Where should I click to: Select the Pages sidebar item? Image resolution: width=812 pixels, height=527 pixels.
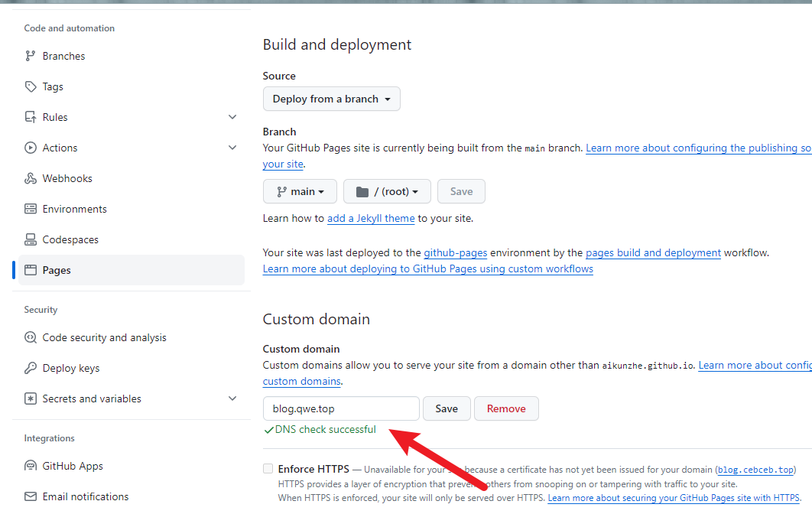pos(57,270)
